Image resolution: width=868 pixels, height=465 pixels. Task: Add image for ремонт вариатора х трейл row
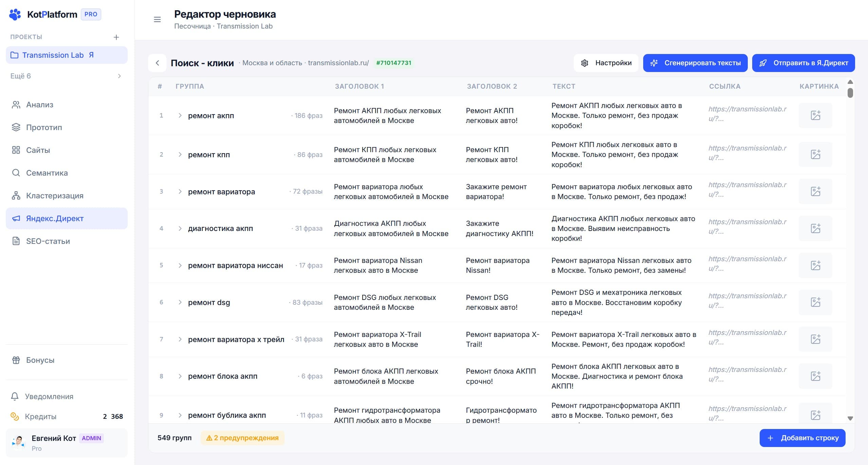(x=815, y=339)
